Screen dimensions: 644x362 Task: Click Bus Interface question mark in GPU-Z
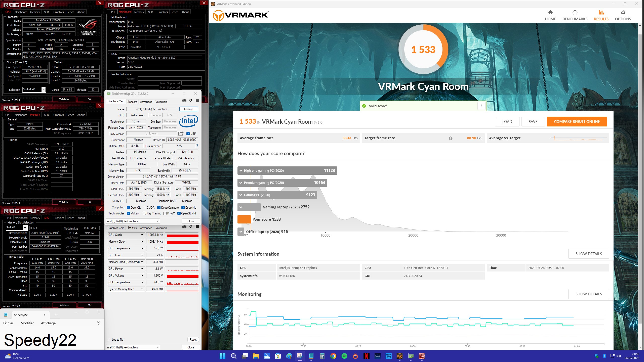point(197,146)
